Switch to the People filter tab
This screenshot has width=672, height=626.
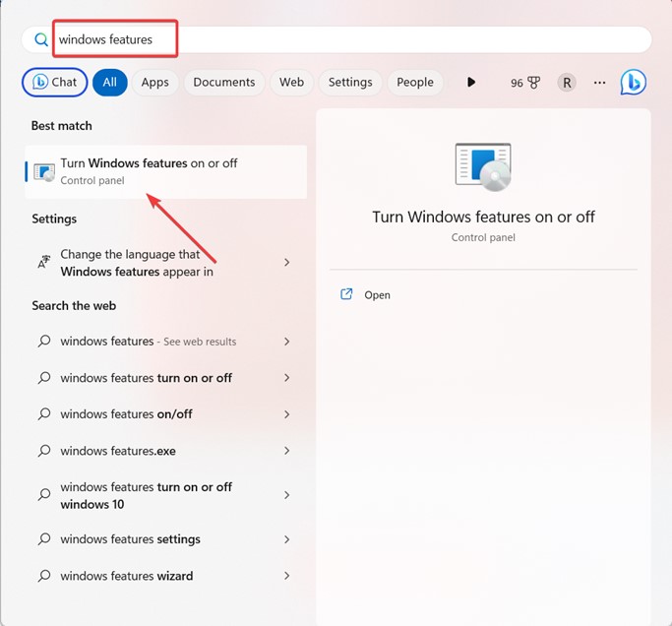(x=415, y=83)
